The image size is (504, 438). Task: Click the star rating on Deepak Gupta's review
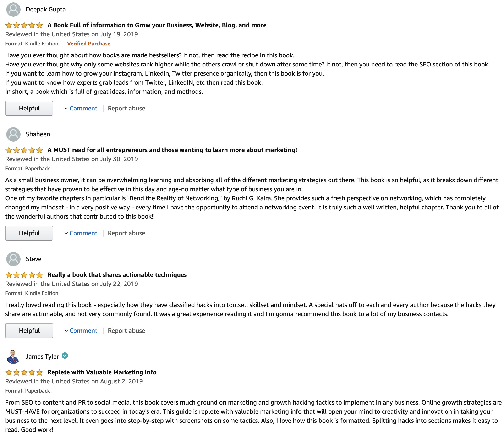tap(24, 25)
